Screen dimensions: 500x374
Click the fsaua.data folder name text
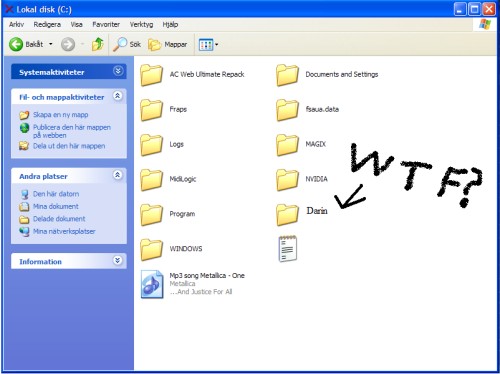pyautogui.click(x=322, y=109)
